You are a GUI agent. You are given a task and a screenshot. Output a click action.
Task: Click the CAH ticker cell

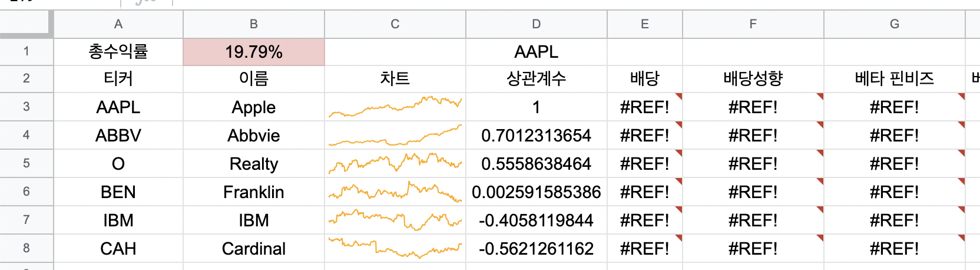[118, 248]
